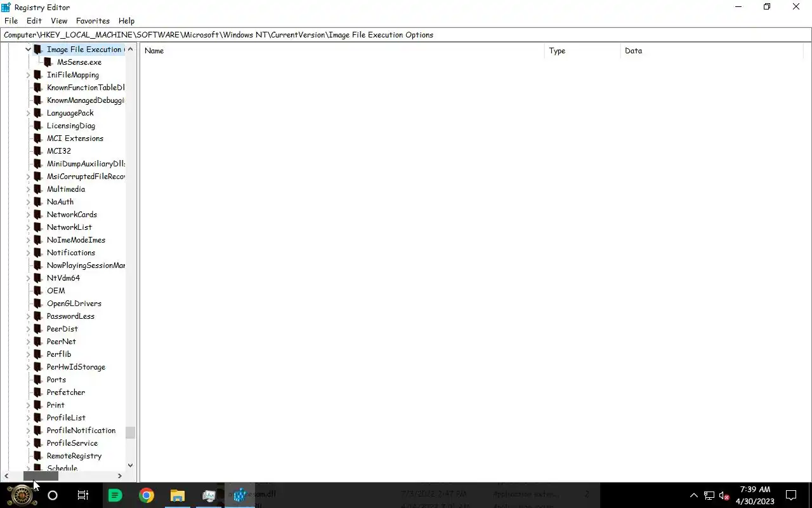Select the ProfileNotification key label
The width and height of the screenshot is (812, 508).
click(x=81, y=431)
